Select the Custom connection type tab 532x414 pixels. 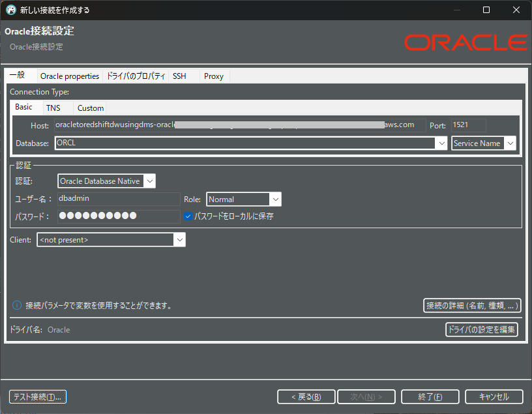(x=91, y=108)
